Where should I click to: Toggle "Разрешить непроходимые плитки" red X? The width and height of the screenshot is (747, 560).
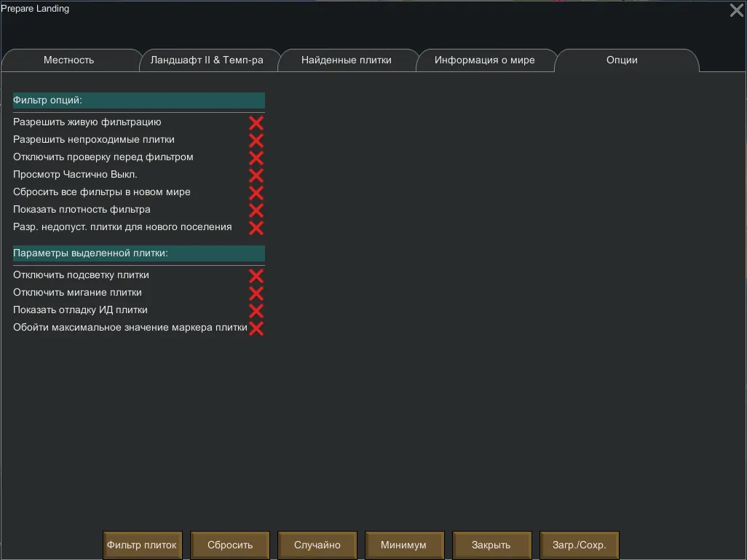coord(256,141)
